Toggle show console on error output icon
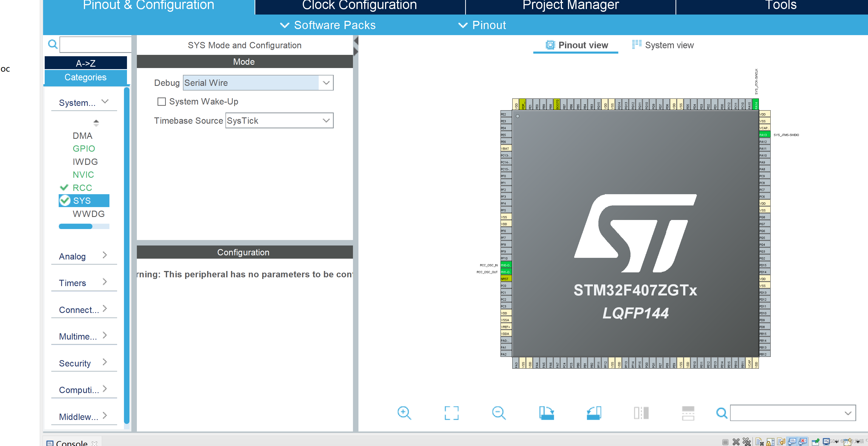868x446 pixels. (803, 442)
